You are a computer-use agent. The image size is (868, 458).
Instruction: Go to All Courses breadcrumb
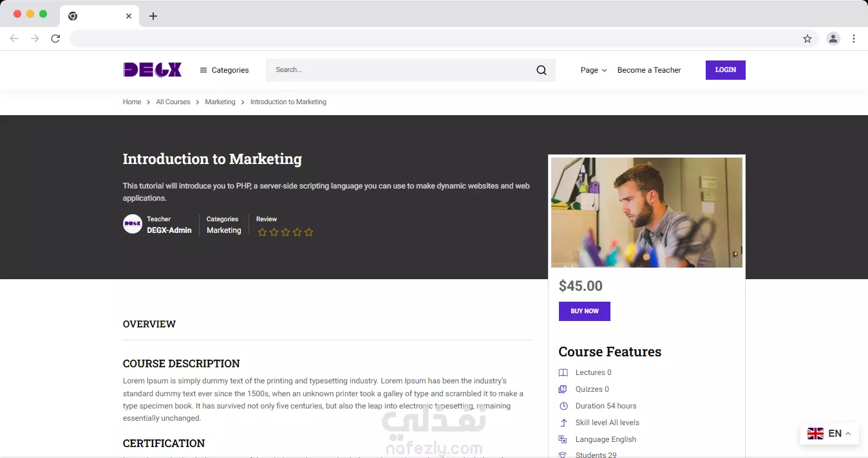(173, 102)
